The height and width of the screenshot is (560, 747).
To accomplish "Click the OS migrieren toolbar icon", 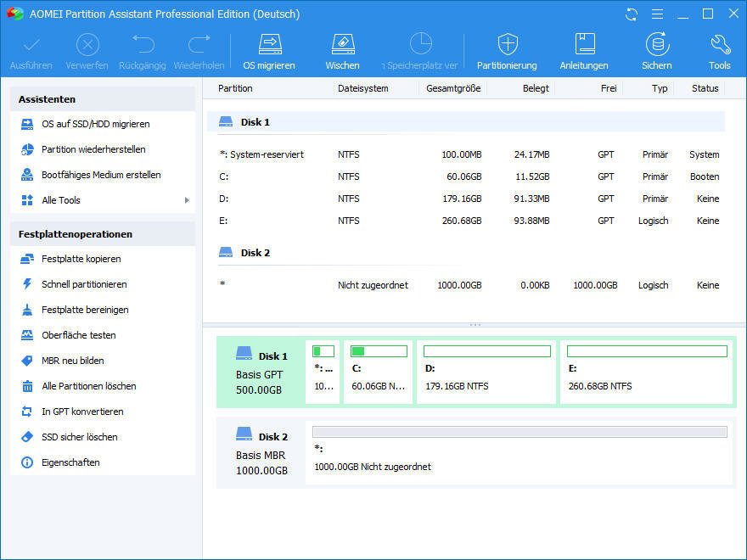I will [x=269, y=44].
